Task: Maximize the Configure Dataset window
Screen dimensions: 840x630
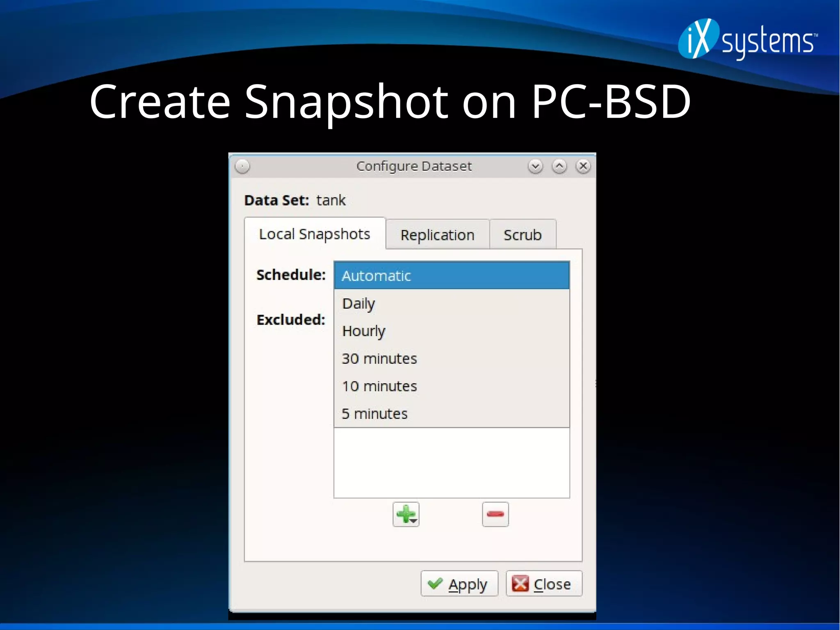Action: click(559, 166)
